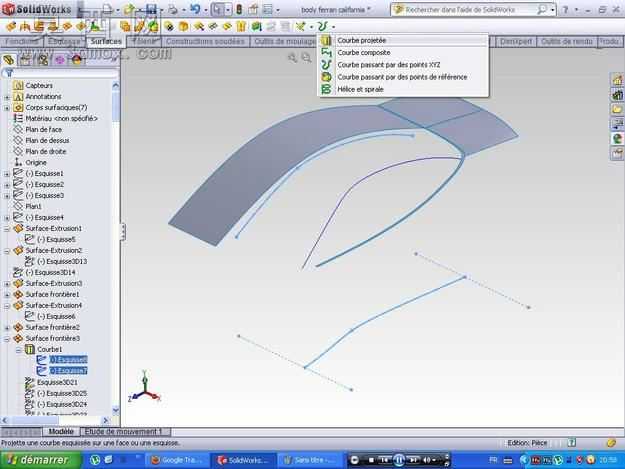Click the Zoom to fit magnifier icon
This screenshot has height=469, width=625.
pyautogui.click(x=293, y=58)
